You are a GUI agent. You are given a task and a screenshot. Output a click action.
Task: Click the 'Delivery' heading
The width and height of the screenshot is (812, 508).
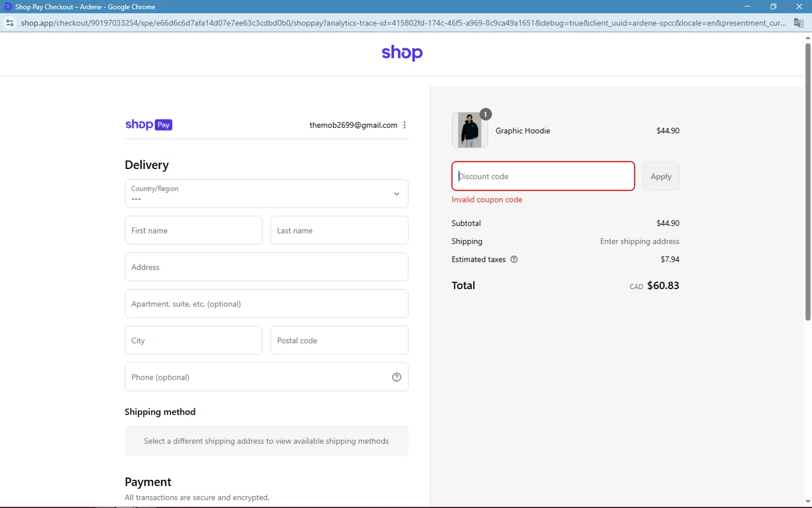(x=147, y=165)
